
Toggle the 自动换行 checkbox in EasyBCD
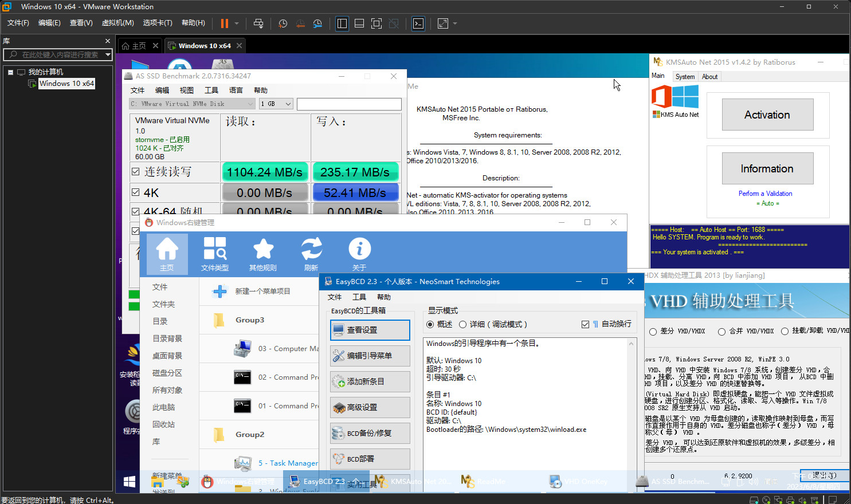click(x=585, y=324)
